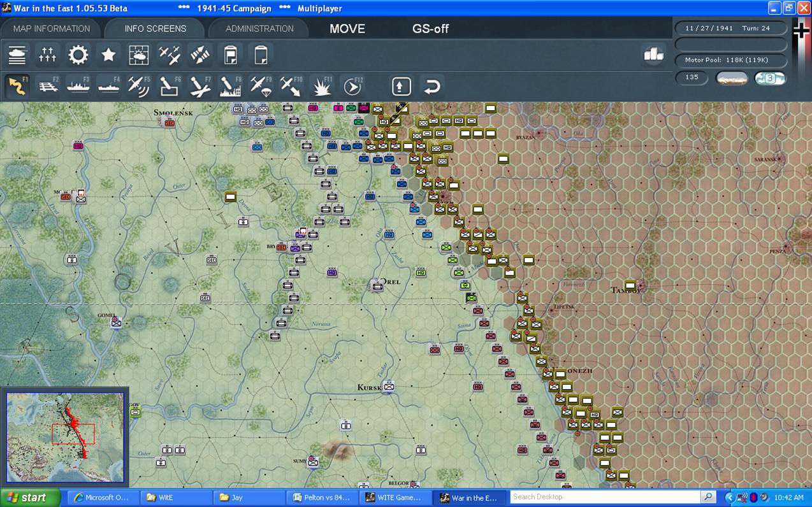
Task: Open the losses screen with crosses icon
Action: (x=48, y=55)
